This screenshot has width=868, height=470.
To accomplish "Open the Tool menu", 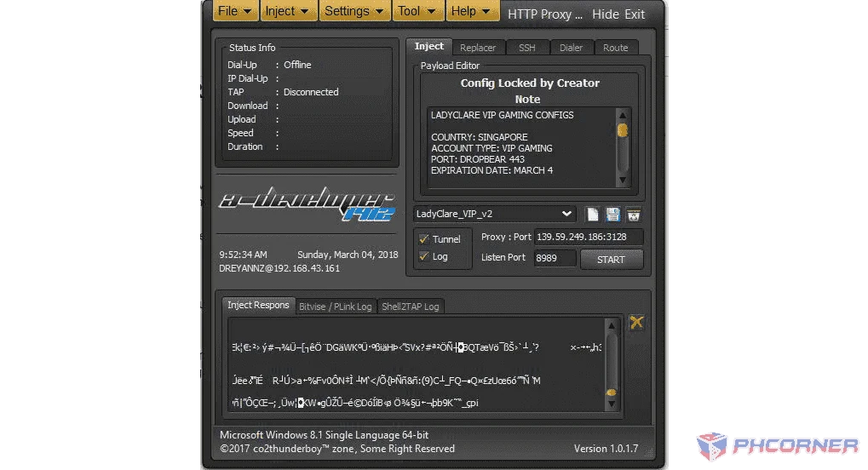I will [417, 11].
